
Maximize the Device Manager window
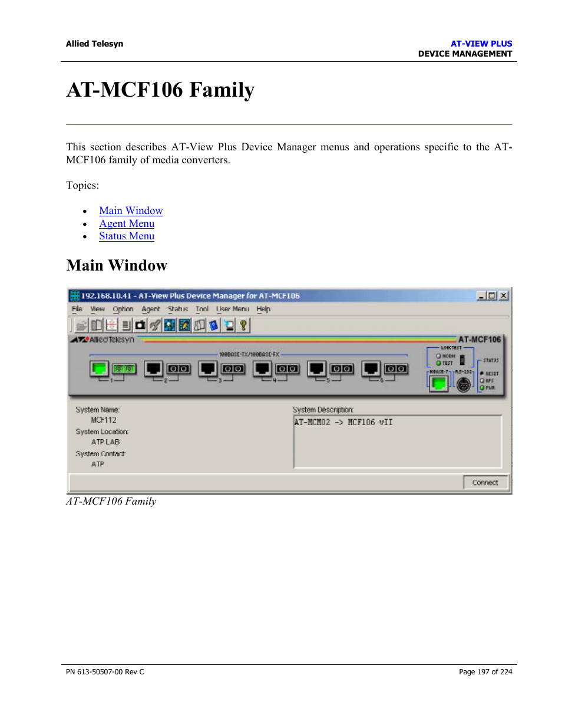[x=492, y=295]
